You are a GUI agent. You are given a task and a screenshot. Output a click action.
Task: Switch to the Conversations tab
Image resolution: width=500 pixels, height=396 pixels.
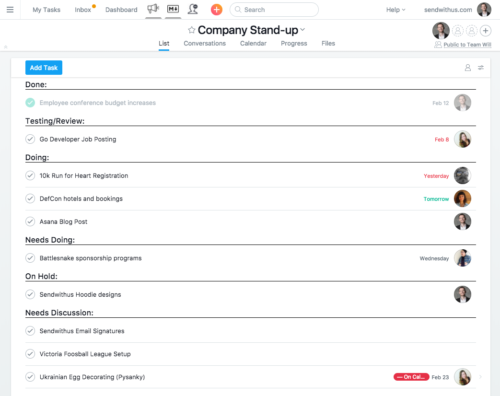coord(205,43)
